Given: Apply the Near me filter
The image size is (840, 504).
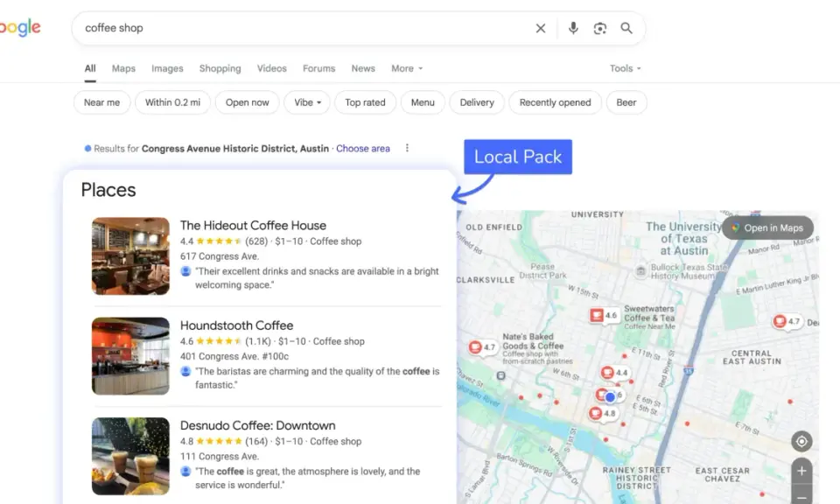Looking at the screenshot, I should tap(101, 102).
